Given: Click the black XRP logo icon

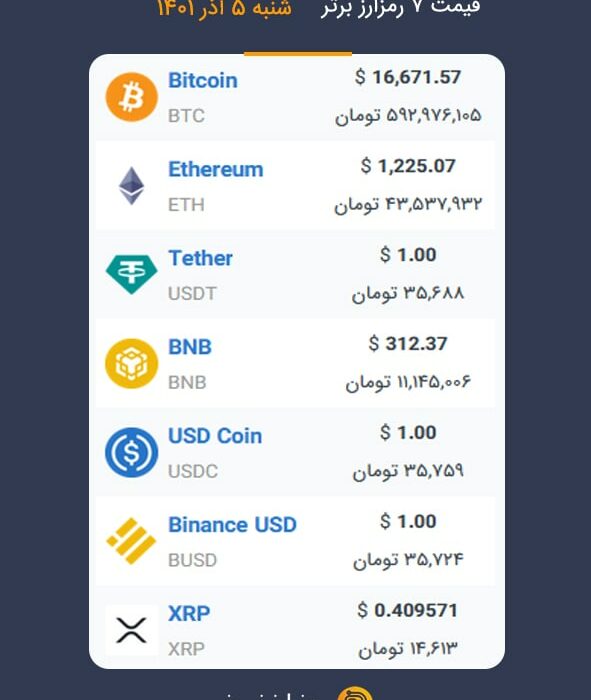Looking at the screenshot, I should pyautogui.click(x=131, y=630).
